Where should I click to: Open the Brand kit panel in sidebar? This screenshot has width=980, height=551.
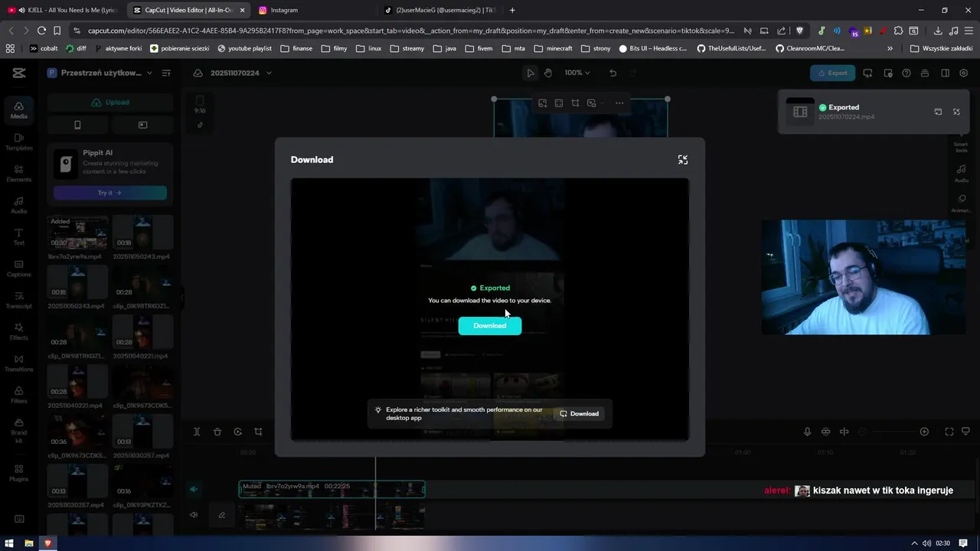(x=19, y=429)
